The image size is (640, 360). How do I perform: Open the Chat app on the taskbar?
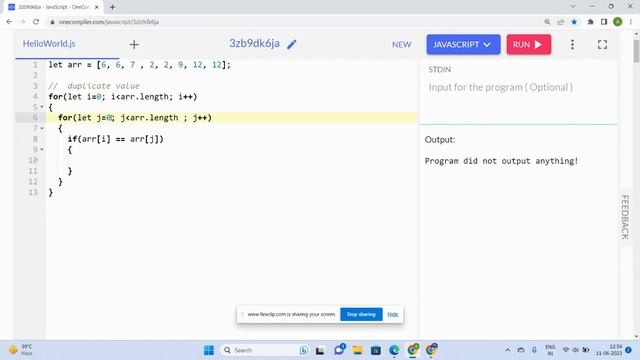click(339, 350)
